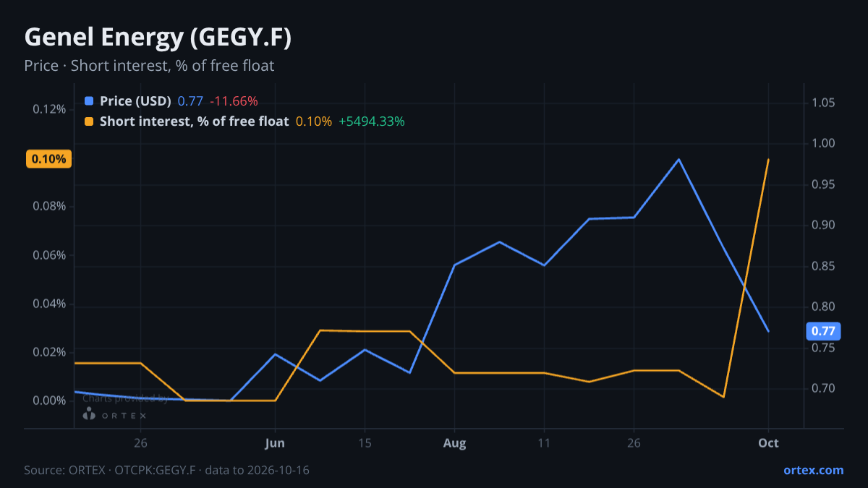
Task: Click the -11.66% price change value
Action: 234,100
